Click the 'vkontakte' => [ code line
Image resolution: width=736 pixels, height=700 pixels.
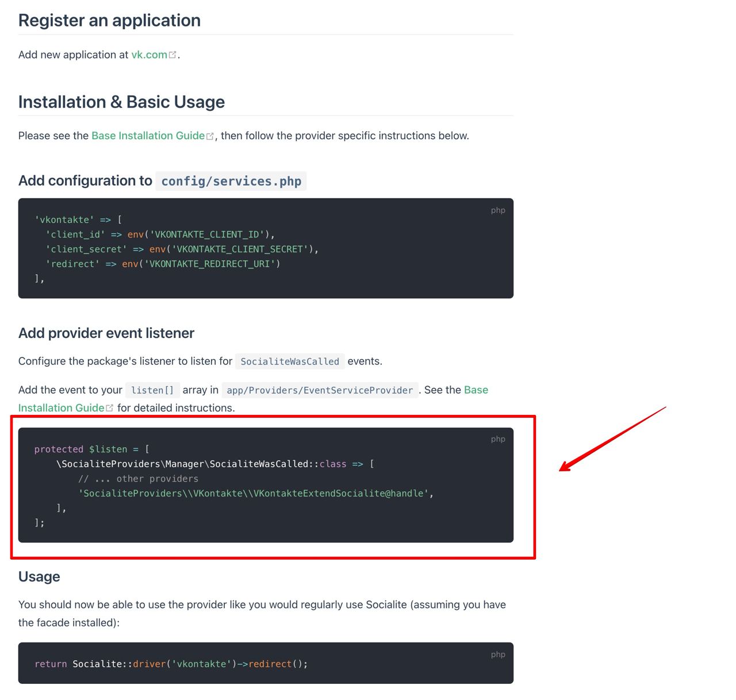pyautogui.click(x=78, y=220)
